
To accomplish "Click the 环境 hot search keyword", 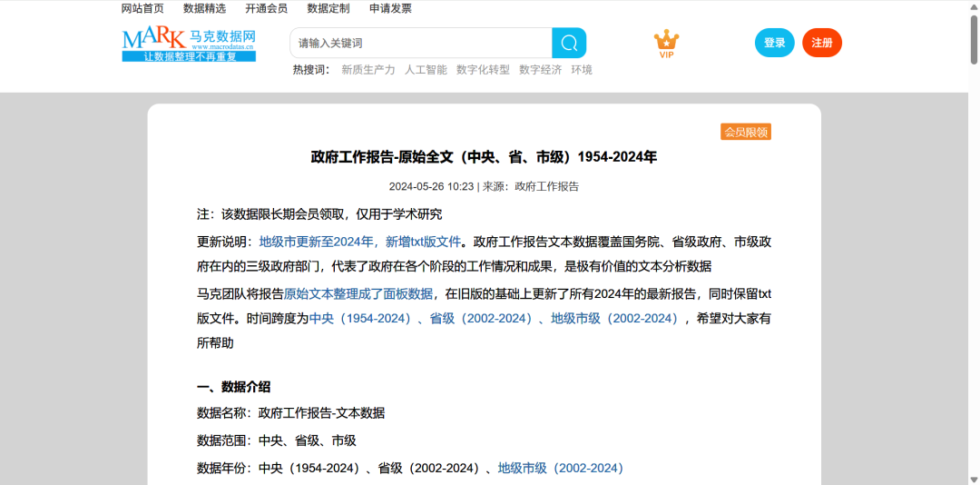I will (582, 70).
